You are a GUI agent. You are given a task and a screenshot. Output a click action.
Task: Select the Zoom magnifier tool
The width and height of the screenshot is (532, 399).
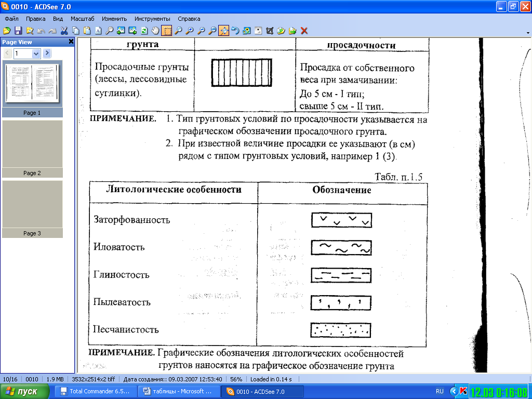point(178,31)
